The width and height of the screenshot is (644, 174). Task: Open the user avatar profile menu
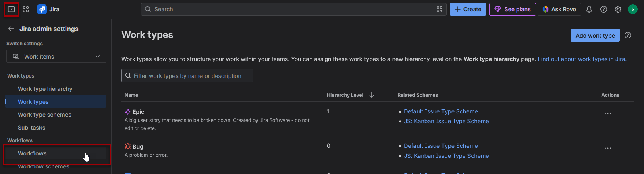[633, 9]
